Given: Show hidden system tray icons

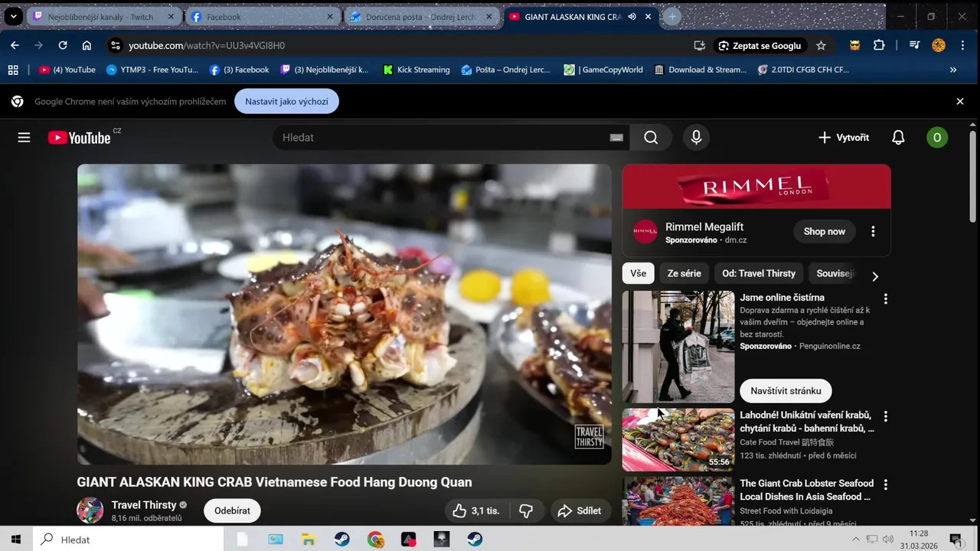Looking at the screenshot, I should click(855, 540).
